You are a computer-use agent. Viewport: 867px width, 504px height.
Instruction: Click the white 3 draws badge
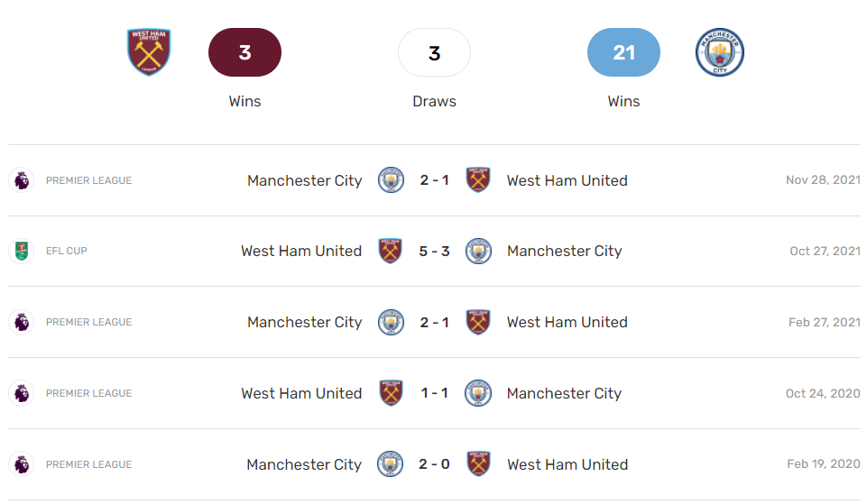tap(434, 52)
